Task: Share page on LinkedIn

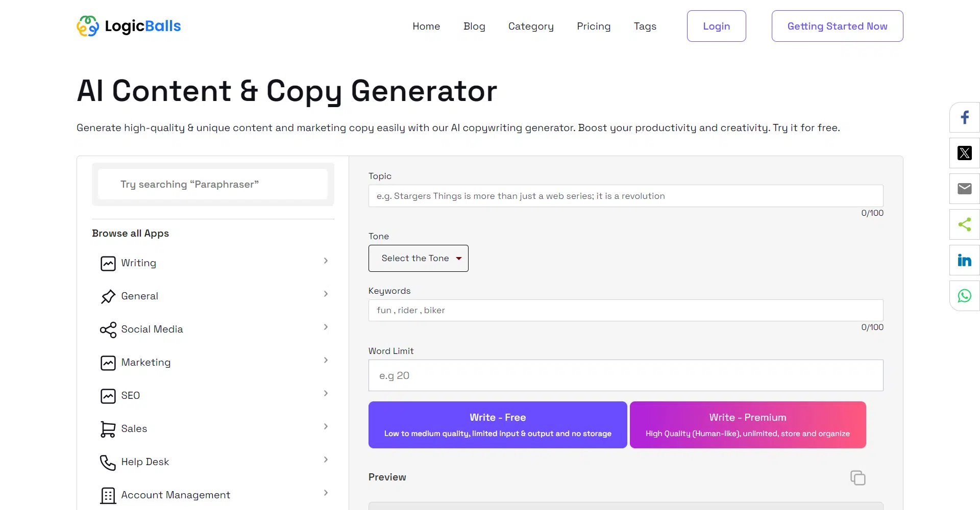Action: [x=964, y=260]
